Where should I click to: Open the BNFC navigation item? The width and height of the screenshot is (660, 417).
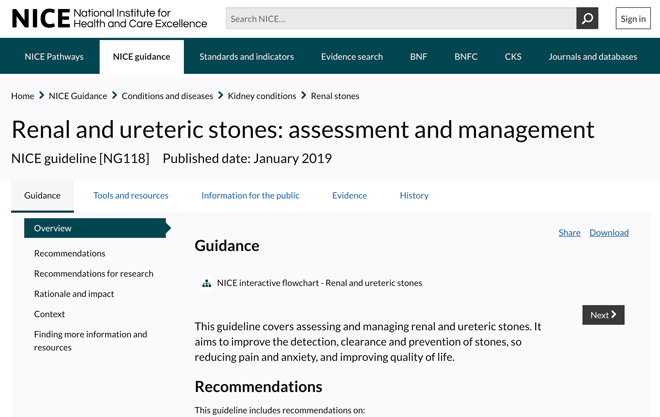(x=466, y=57)
